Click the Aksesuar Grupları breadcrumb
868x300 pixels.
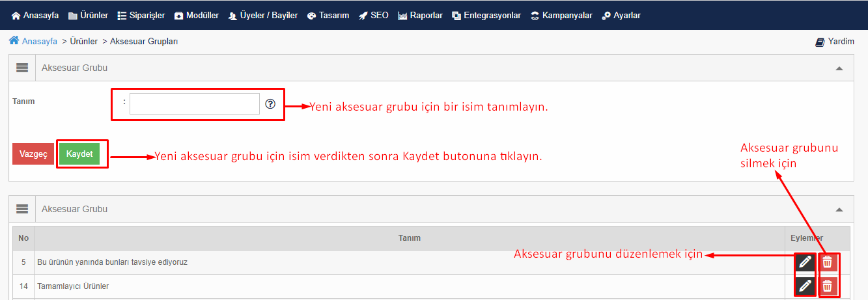144,41
